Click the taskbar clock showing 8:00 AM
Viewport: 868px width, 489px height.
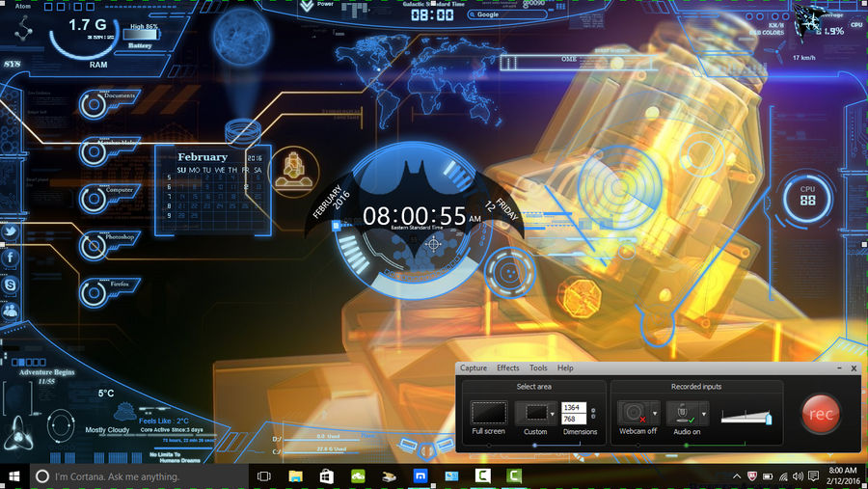tap(844, 476)
